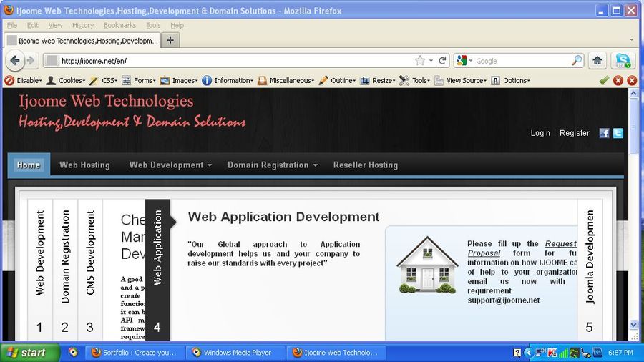Image resolution: width=644 pixels, height=362 pixels.
Task: Open a new tab with plus button
Action: click(170, 40)
